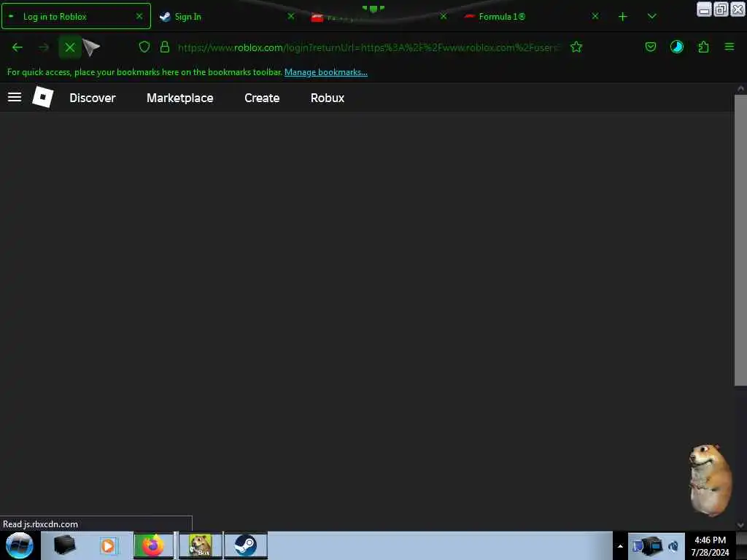Click the Show desktop button

tap(741, 545)
